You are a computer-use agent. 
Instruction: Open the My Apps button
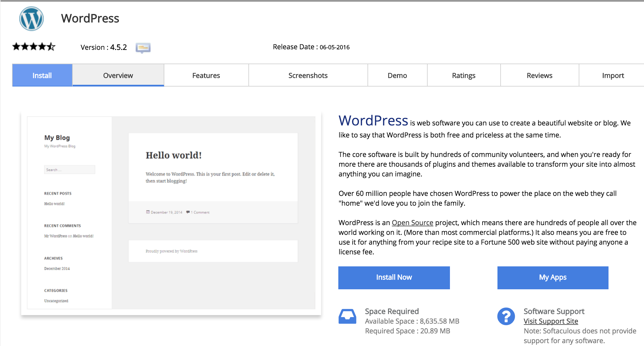(553, 278)
